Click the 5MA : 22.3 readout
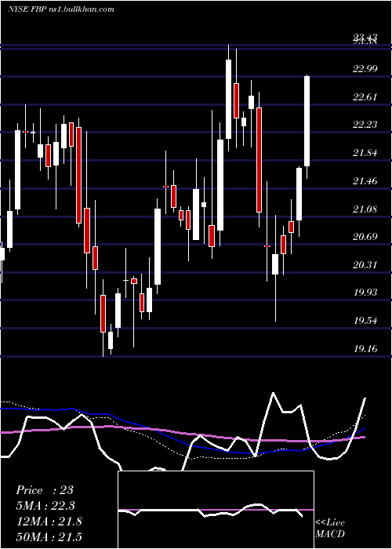Image resolution: width=392 pixels, height=549 pixels. click(45, 506)
